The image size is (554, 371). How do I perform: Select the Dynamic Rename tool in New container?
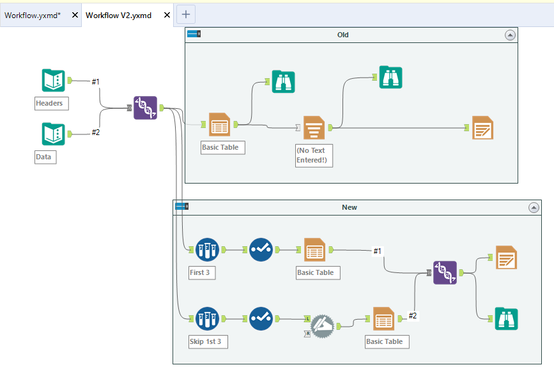(322, 326)
